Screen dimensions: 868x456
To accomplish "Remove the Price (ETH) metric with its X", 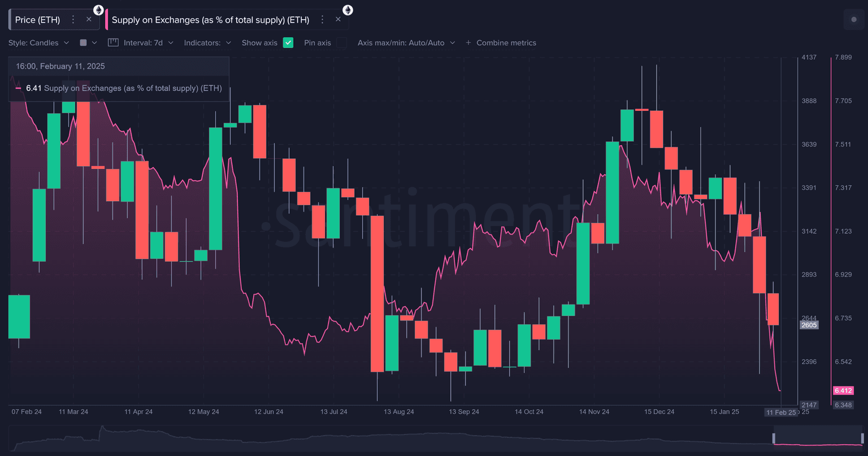I will (89, 19).
